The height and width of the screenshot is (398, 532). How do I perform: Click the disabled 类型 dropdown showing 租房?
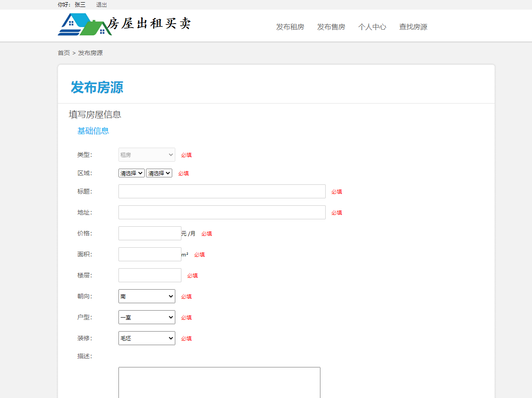point(146,154)
